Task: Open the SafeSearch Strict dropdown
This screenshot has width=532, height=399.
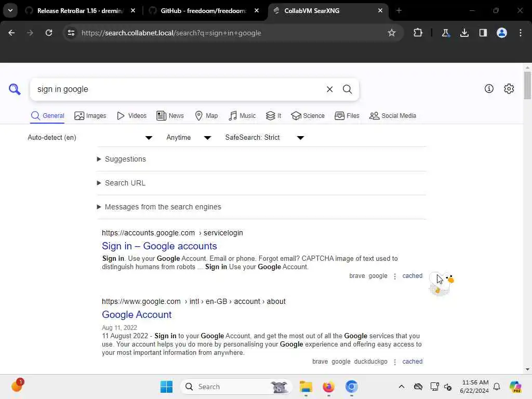Action: (x=264, y=137)
